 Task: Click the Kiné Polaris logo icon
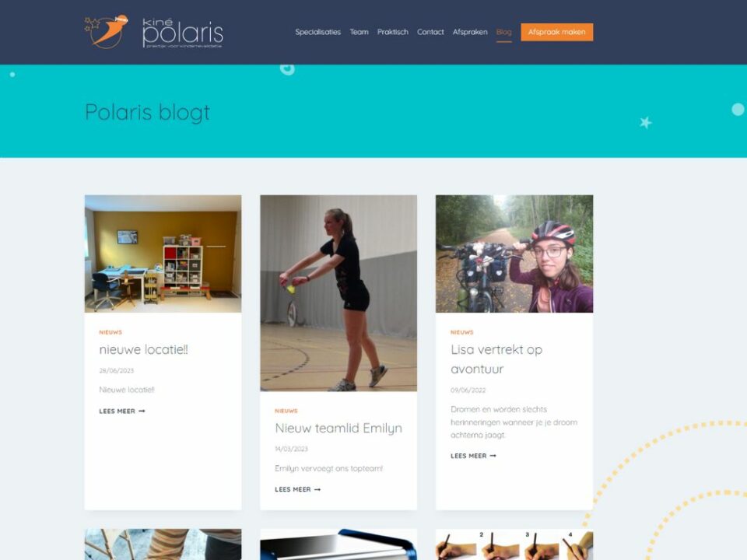[x=107, y=32]
